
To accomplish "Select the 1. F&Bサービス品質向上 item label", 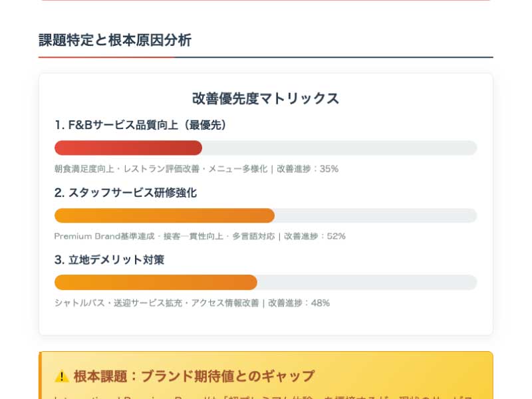I will click(140, 125).
